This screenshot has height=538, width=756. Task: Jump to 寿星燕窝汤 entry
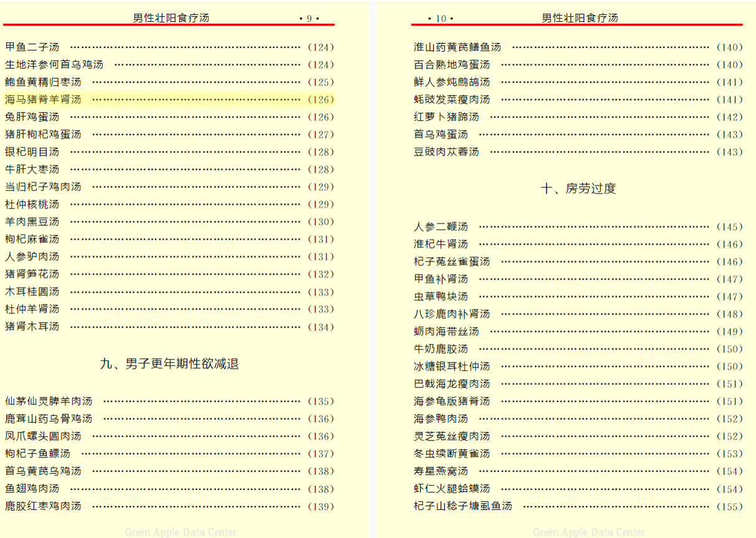pyautogui.click(x=441, y=471)
